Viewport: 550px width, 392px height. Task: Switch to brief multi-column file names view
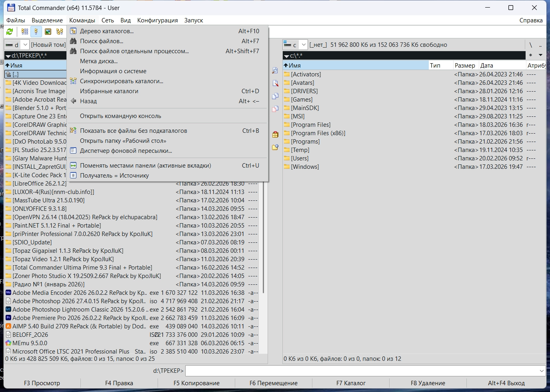pyautogui.click(x=25, y=32)
